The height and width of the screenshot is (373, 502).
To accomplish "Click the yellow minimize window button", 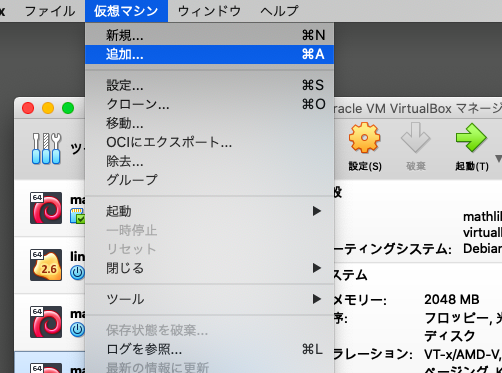I will (x=48, y=108).
